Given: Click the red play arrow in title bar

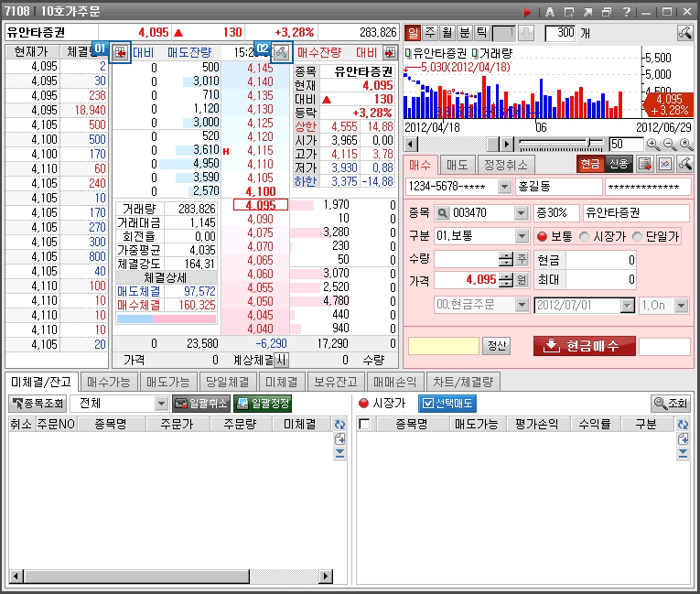Looking at the screenshot, I should pyautogui.click(x=527, y=12).
